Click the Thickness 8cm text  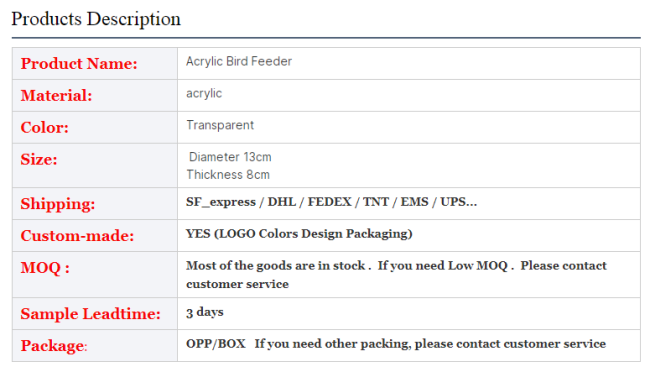(x=228, y=175)
